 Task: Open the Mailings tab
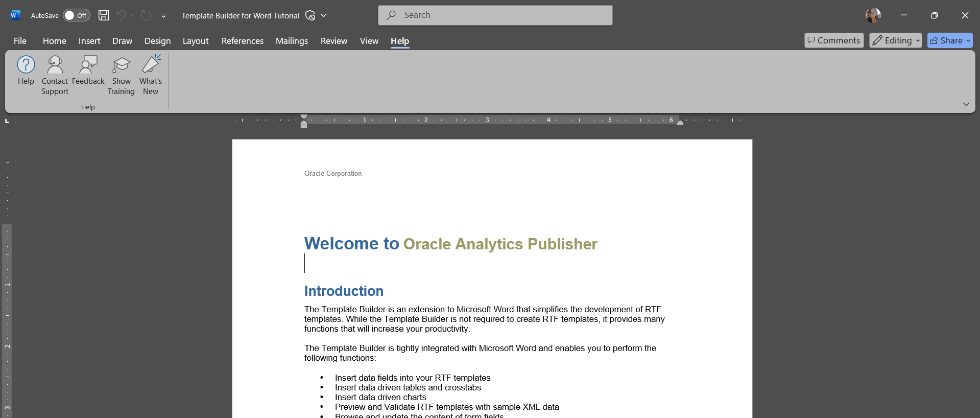[292, 41]
